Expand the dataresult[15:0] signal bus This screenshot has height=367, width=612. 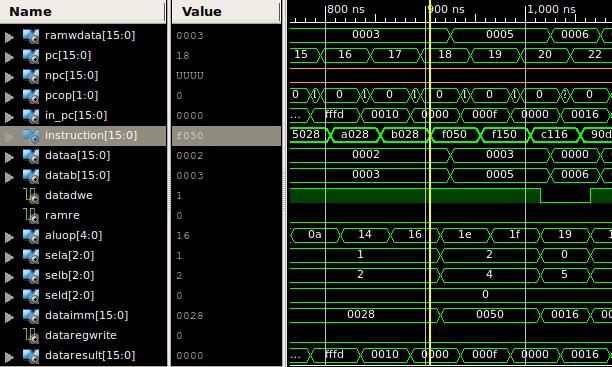pos(9,356)
